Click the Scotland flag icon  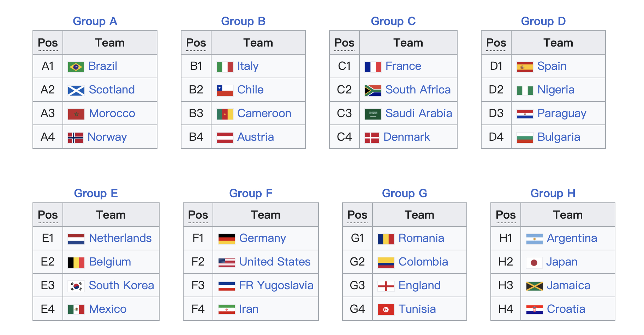click(x=76, y=90)
